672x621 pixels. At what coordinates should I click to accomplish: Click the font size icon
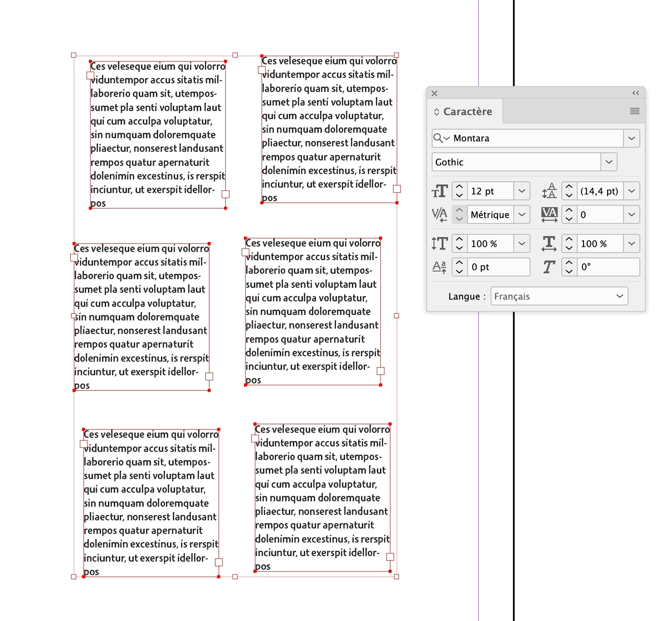click(439, 191)
